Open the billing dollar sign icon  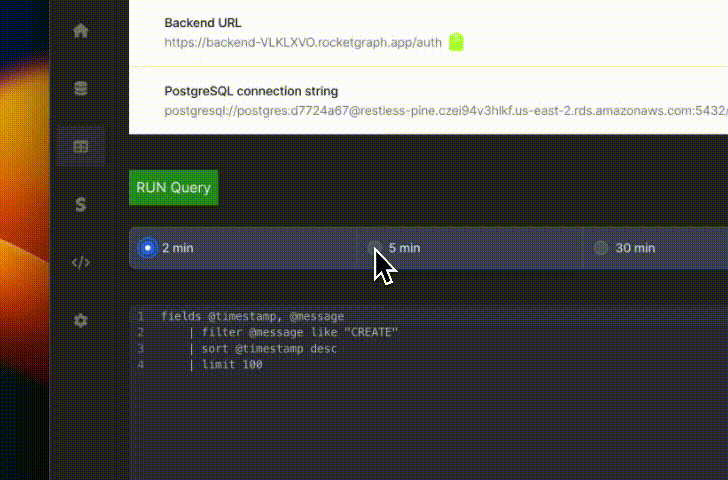click(x=81, y=204)
